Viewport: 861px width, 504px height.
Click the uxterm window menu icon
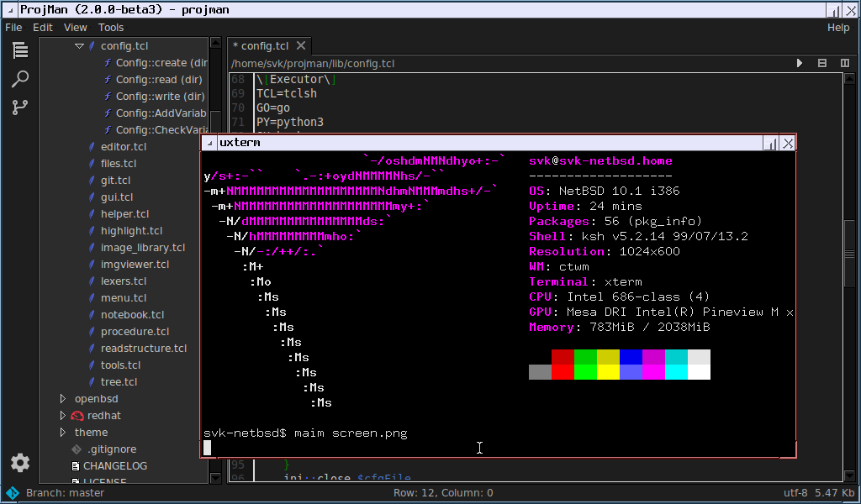coord(209,143)
